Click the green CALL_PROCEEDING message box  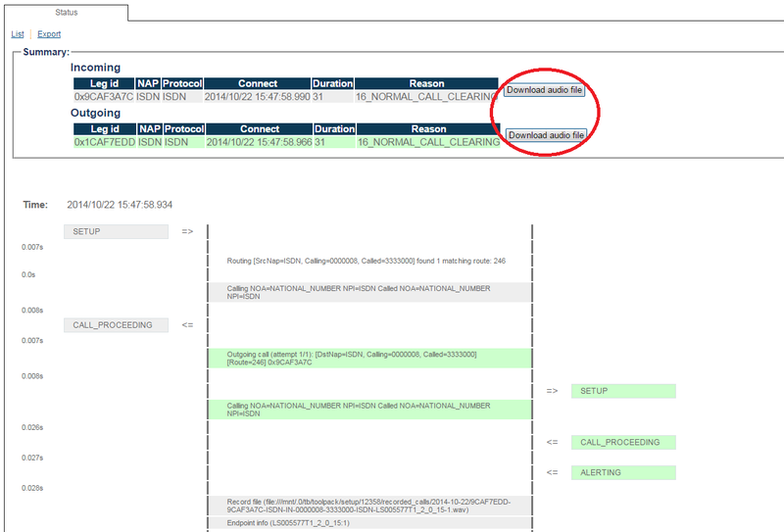[x=623, y=443]
